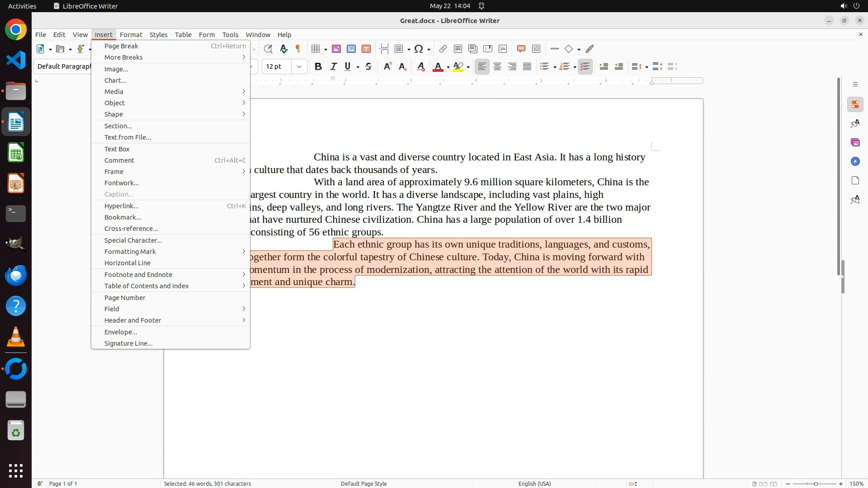Expand the font size dropdown

coord(299,66)
